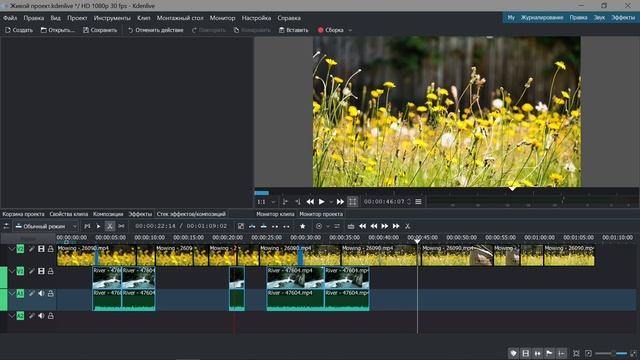Screen dimensions: 640x360
Task: Select the Logging (Журналирование) workspace
Action: point(542,18)
